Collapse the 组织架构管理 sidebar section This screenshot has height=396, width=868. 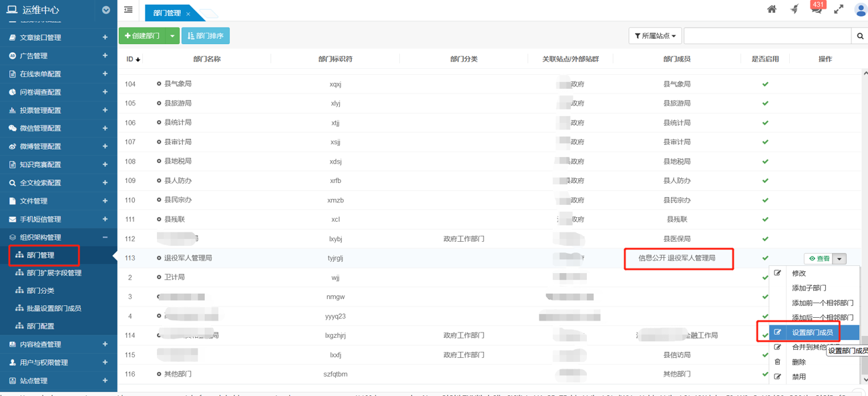click(x=105, y=237)
